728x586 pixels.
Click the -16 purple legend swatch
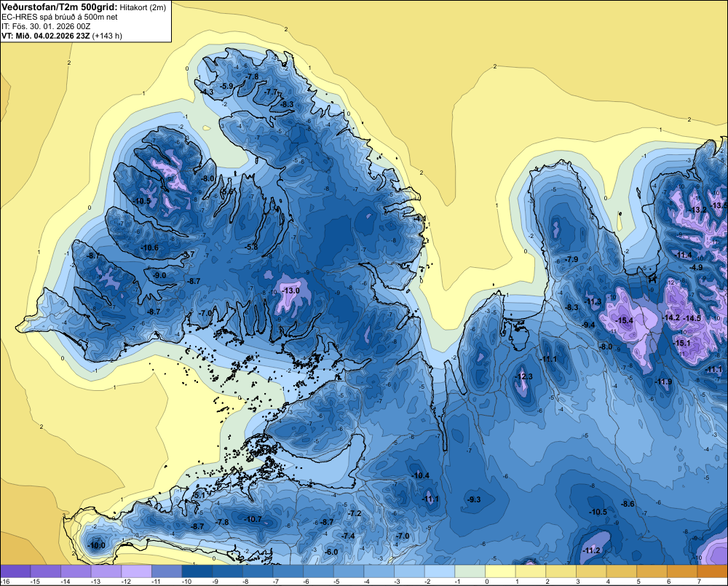click(x=15, y=571)
